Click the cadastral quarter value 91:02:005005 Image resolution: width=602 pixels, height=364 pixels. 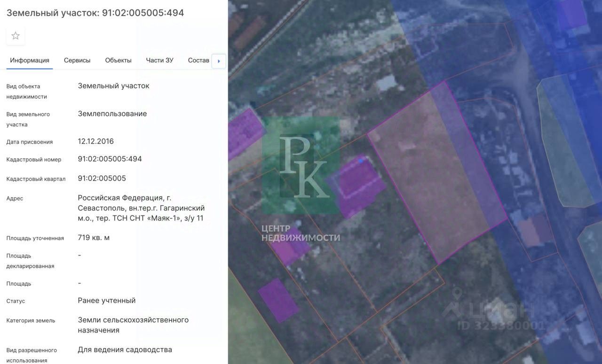pyautogui.click(x=102, y=178)
